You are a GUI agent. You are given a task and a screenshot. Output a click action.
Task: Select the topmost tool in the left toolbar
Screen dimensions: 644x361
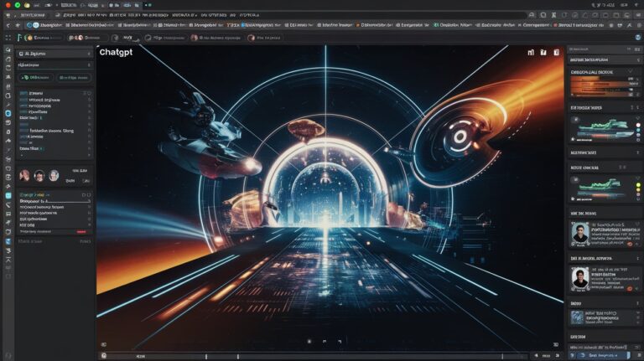tap(8, 52)
